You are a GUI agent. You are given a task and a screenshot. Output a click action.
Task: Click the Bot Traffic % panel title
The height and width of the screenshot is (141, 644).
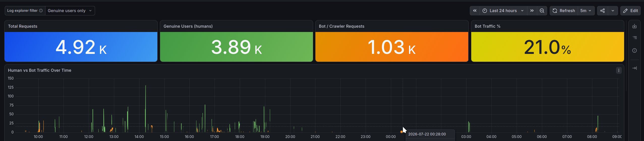tap(488, 26)
